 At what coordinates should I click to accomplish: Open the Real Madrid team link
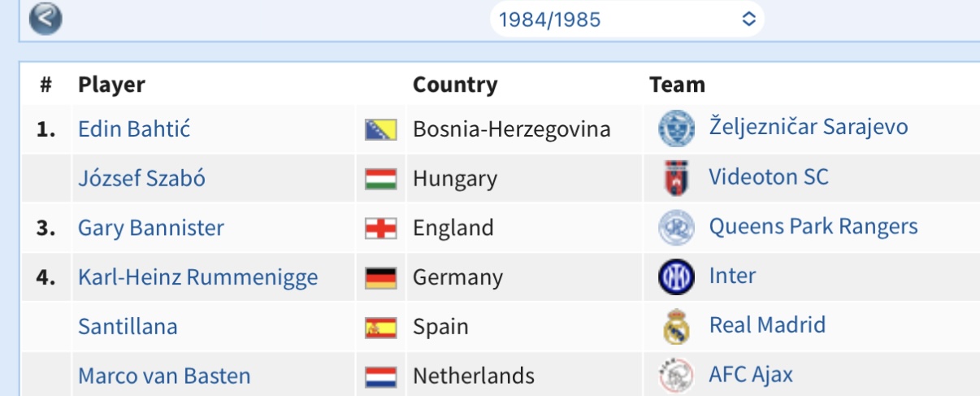click(767, 325)
